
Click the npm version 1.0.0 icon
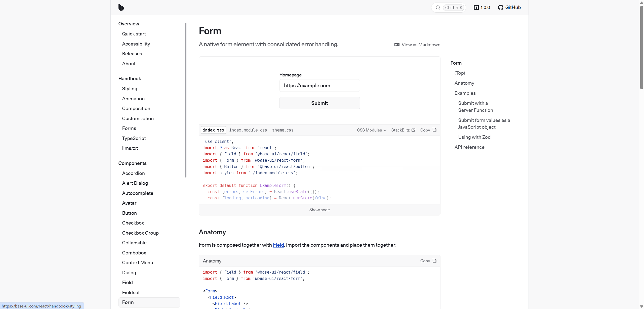[476, 8]
